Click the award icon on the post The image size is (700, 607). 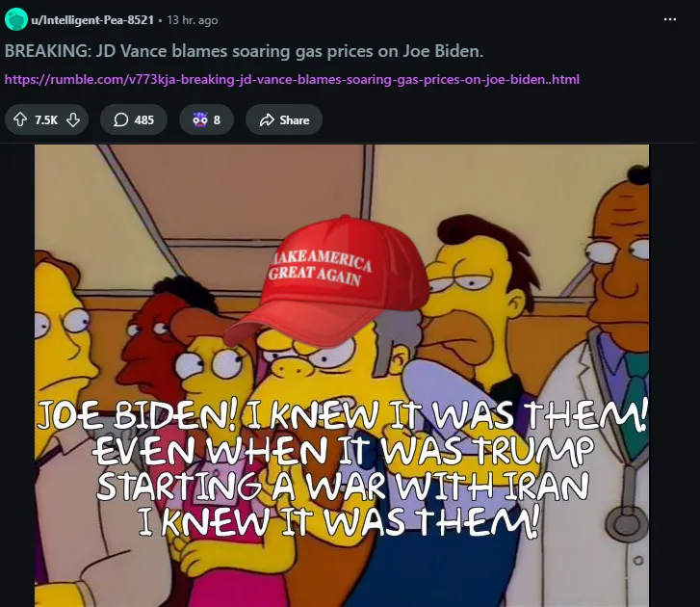[x=200, y=119]
